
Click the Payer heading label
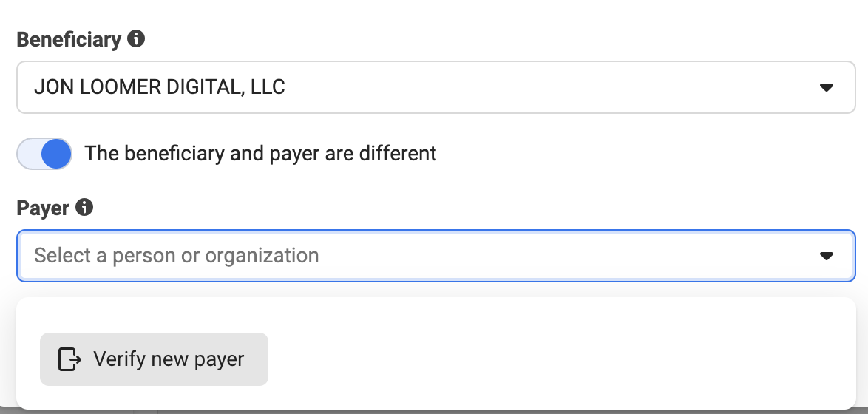tap(43, 208)
